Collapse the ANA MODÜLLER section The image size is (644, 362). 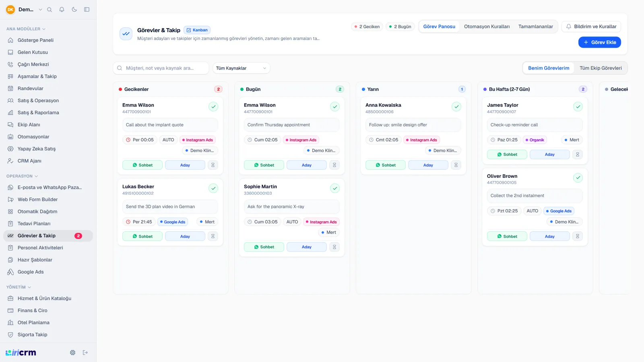26,29
